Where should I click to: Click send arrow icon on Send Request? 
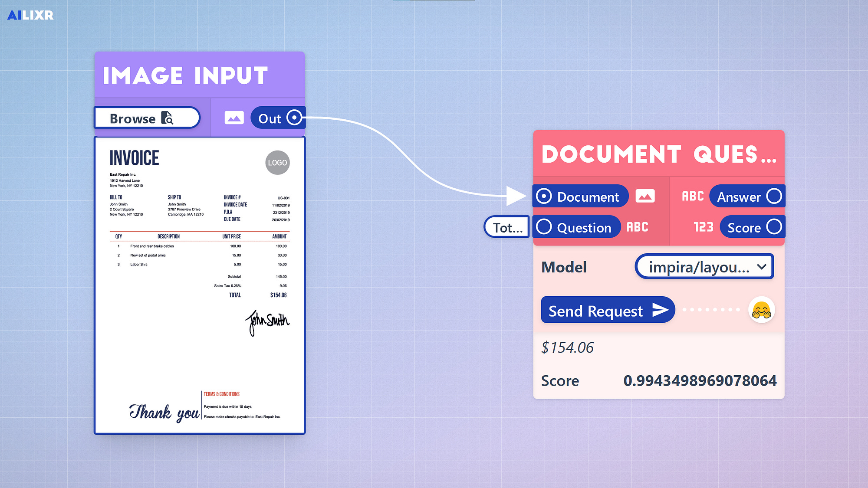pyautogui.click(x=660, y=310)
